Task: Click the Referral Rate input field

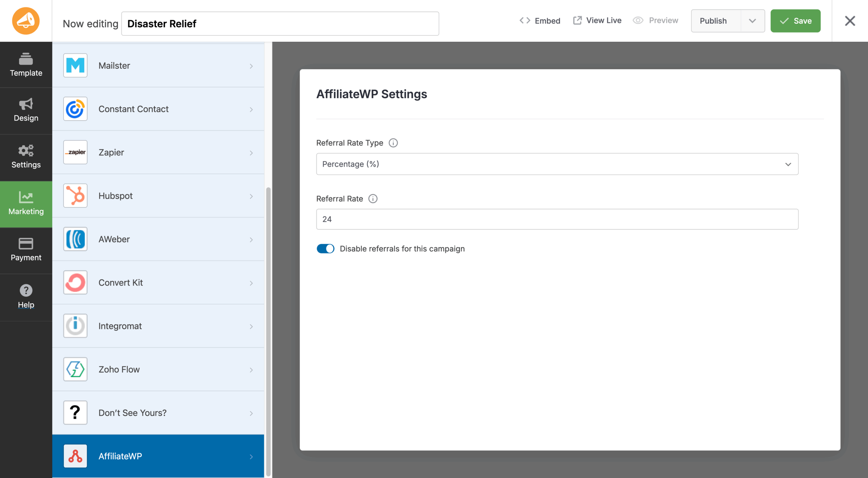Action: tap(557, 219)
